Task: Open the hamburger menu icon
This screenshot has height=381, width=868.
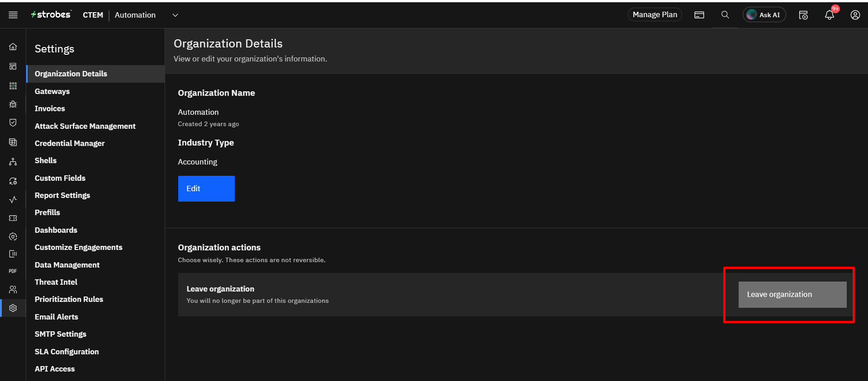Action: tap(13, 15)
